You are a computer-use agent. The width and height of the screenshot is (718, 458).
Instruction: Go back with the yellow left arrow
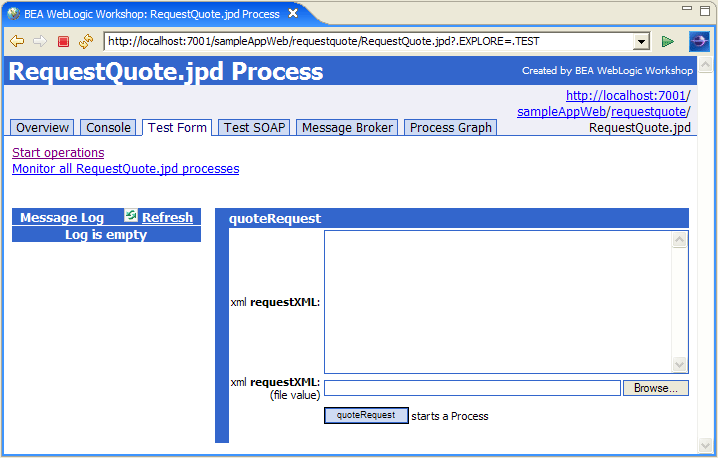coord(17,42)
